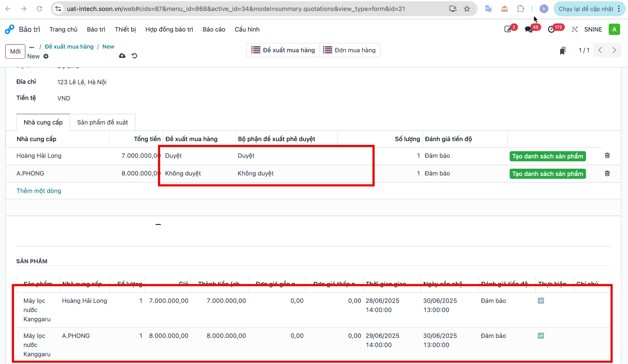Open the notes icon with badge 2
Viewport: 628px width, 364px height.
(508, 29)
